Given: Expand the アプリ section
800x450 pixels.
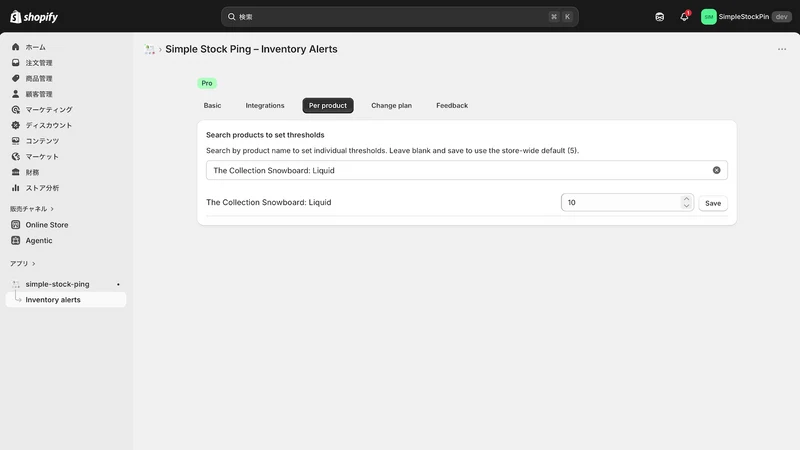Looking at the screenshot, I should [x=22, y=264].
